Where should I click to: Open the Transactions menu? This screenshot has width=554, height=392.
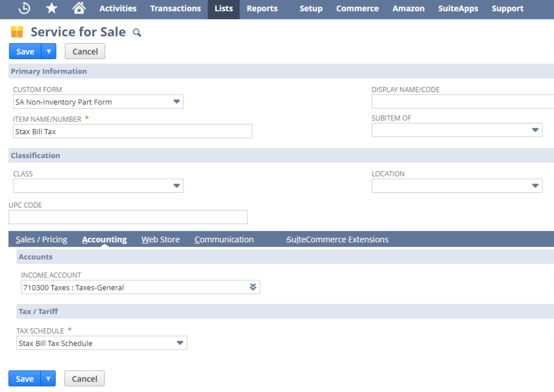click(x=175, y=8)
